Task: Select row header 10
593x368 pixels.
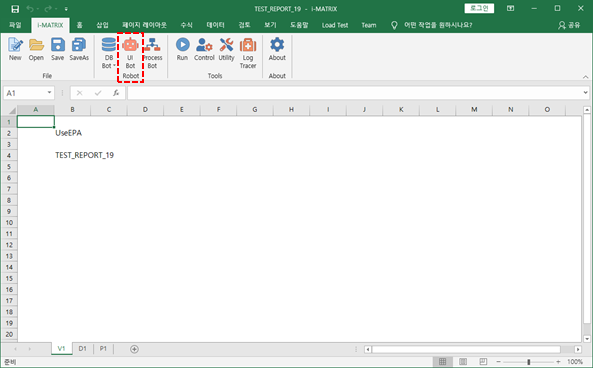Action: tap(9, 222)
